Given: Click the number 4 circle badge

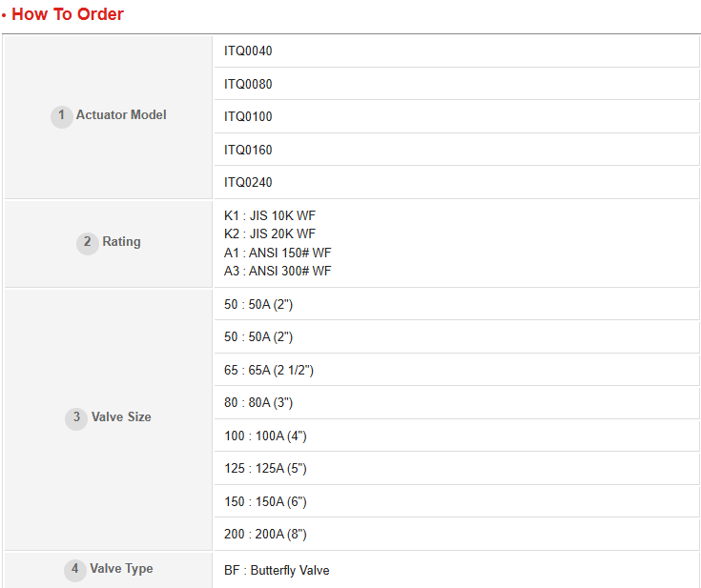Looking at the screenshot, I should 74,569.
